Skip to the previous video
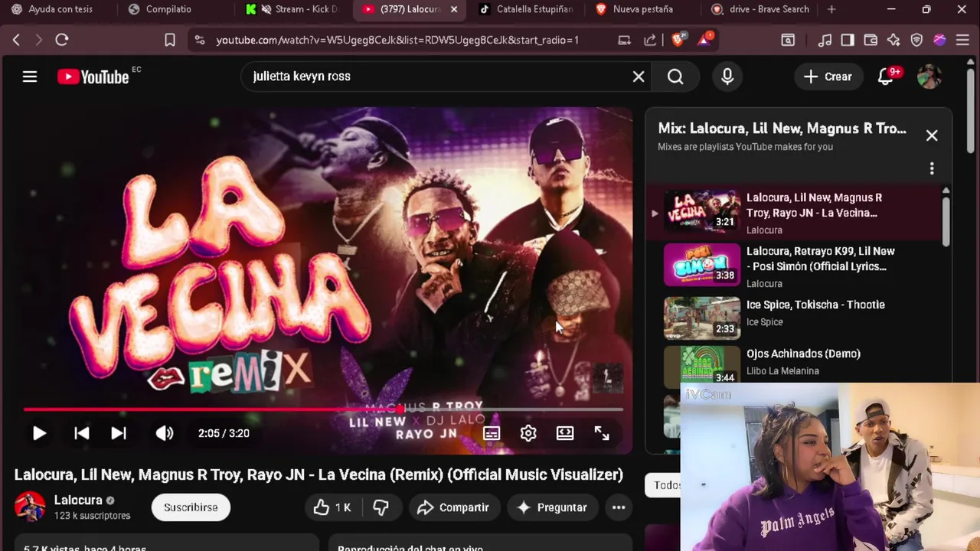Image resolution: width=980 pixels, height=551 pixels. coord(81,433)
